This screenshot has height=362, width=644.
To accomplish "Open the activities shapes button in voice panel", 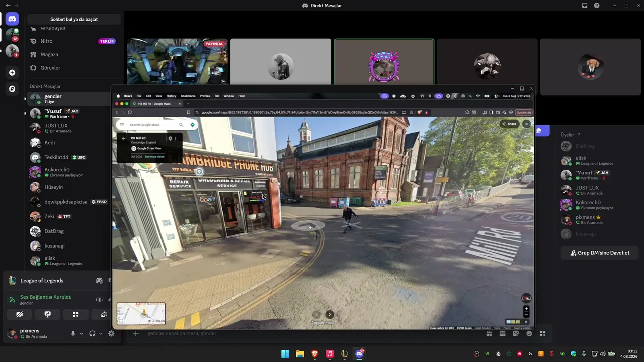I will click(75, 314).
